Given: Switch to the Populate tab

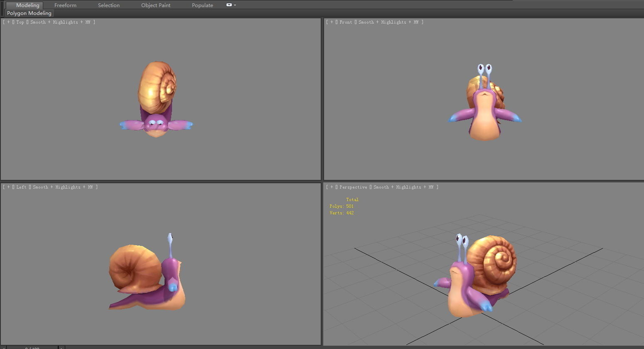Looking at the screenshot, I should pyautogui.click(x=202, y=5).
